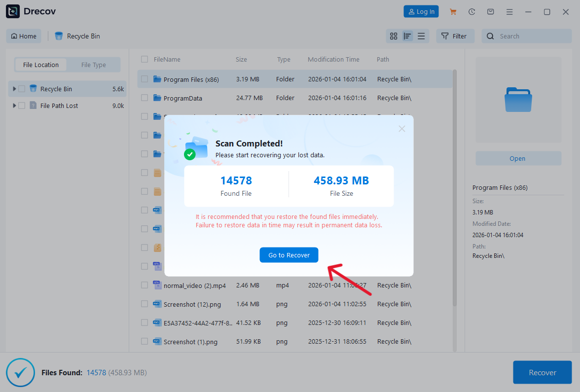580x392 pixels.
Task: Open the hamburger menu icon
Action: [x=509, y=11]
